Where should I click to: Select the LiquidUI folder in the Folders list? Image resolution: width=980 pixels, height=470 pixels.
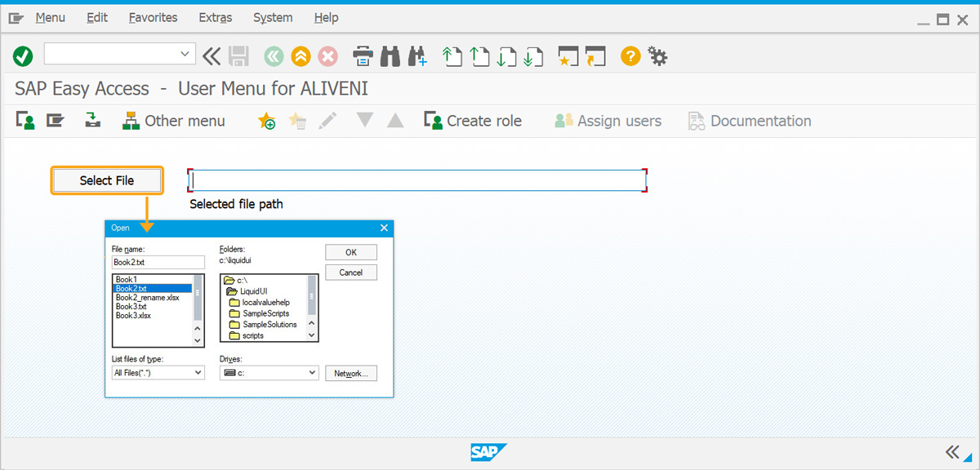coord(247,291)
